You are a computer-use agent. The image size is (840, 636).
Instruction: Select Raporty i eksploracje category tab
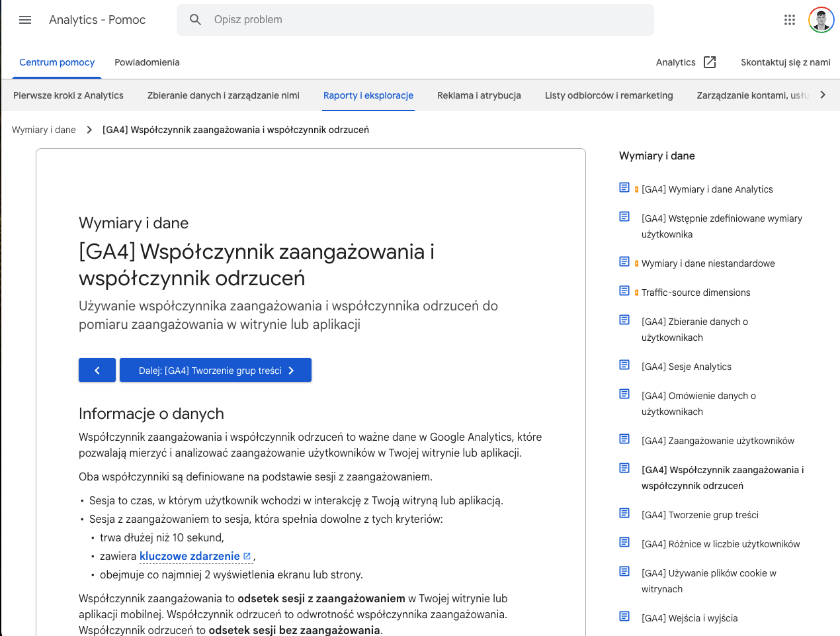[368, 95]
